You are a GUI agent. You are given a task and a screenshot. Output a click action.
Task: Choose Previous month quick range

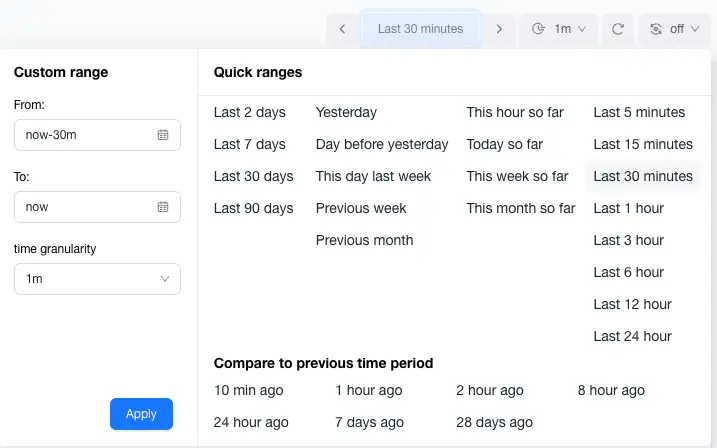pyautogui.click(x=364, y=240)
